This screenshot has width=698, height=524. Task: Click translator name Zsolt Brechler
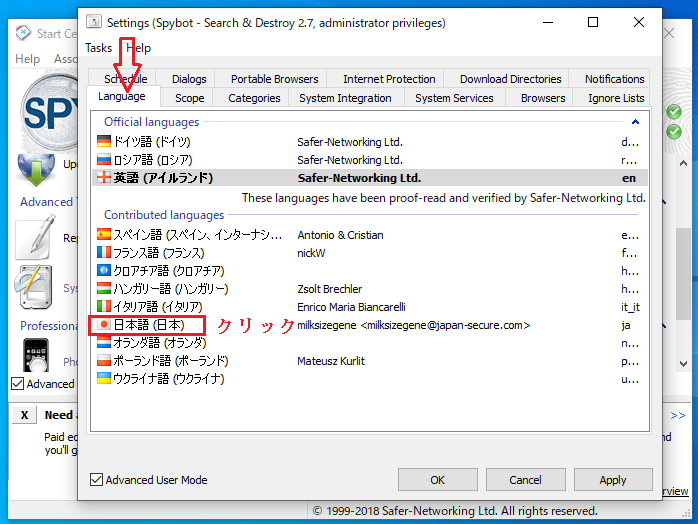(x=329, y=289)
